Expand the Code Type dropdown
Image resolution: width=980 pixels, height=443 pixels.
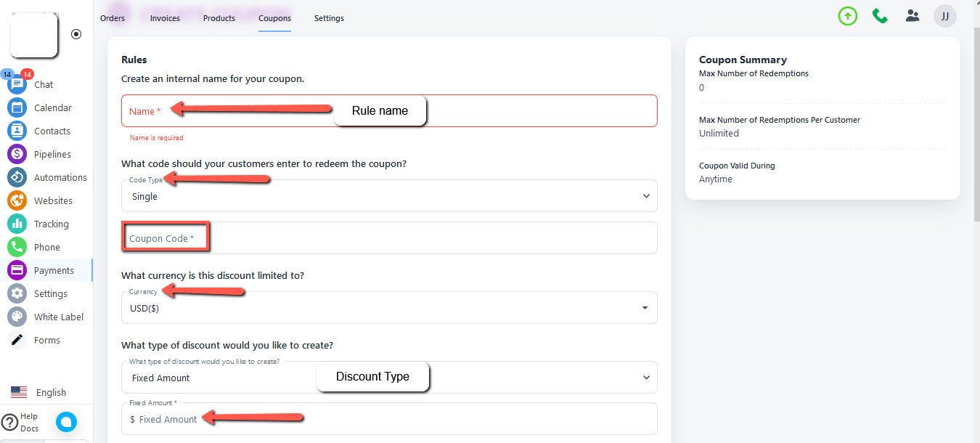click(389, 196)
